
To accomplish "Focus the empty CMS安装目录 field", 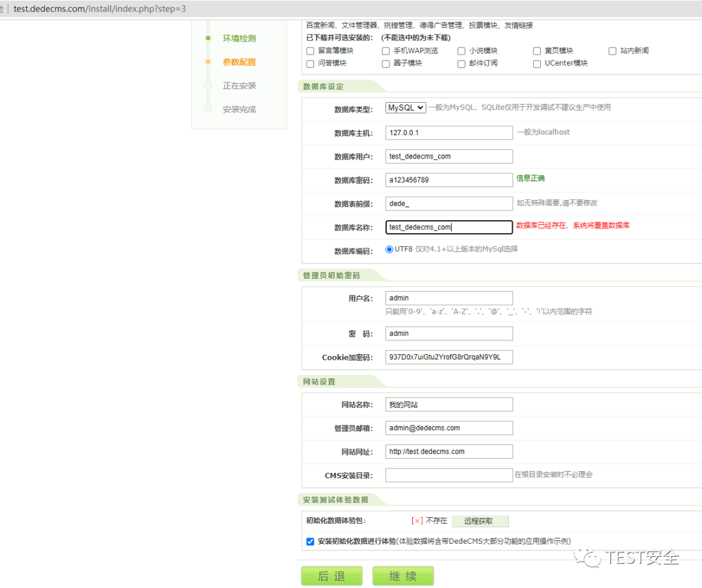I will click(449, 475).
